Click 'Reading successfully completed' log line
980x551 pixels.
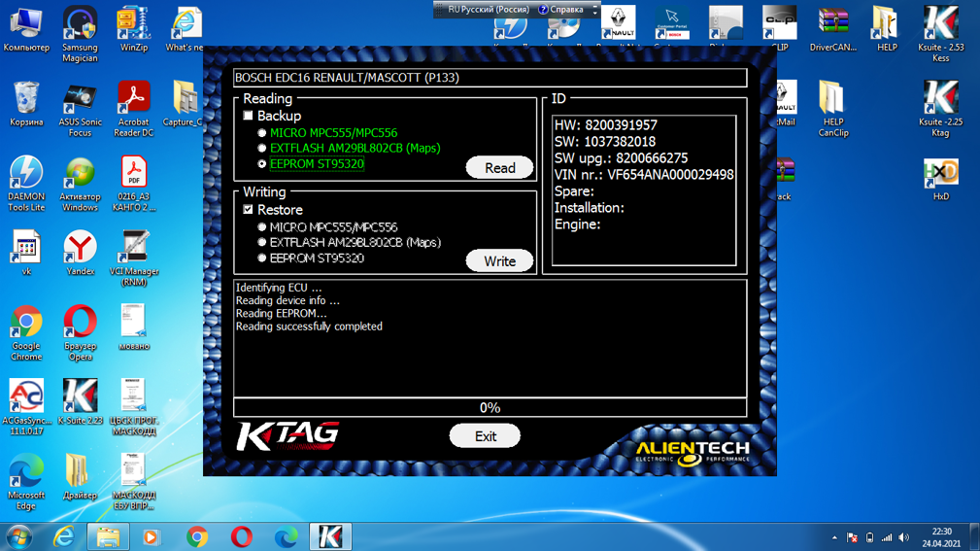tap(309, 327)
